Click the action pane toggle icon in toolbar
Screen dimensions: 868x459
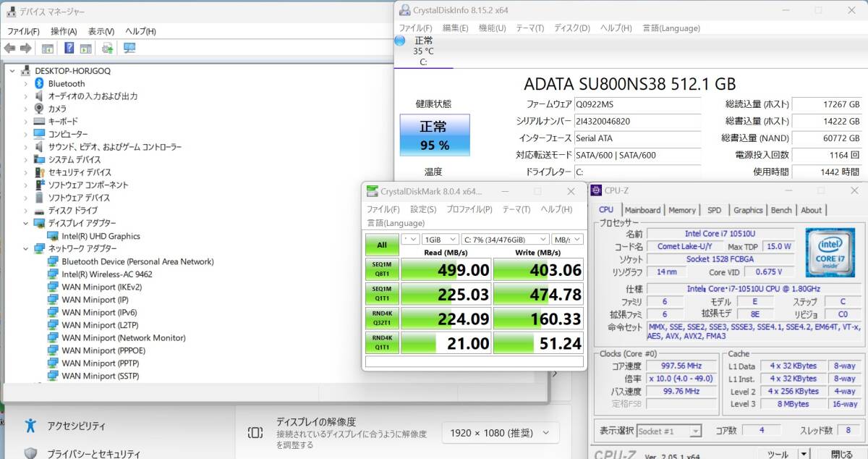click(85, 49)
